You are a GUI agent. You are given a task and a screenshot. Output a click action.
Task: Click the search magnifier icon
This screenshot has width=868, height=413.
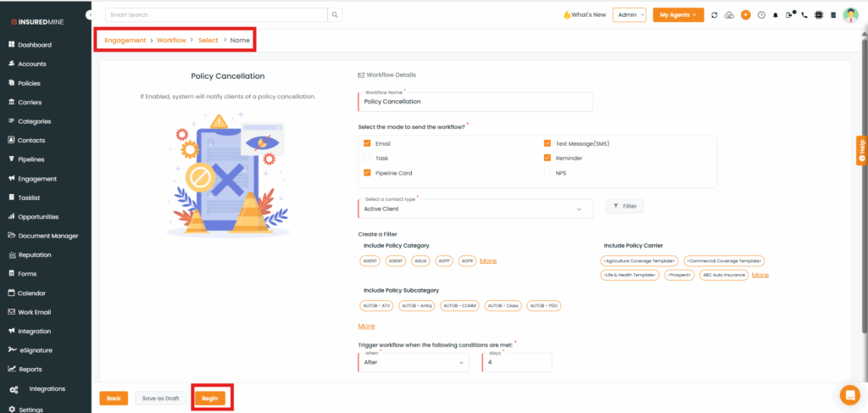[336, 14]
